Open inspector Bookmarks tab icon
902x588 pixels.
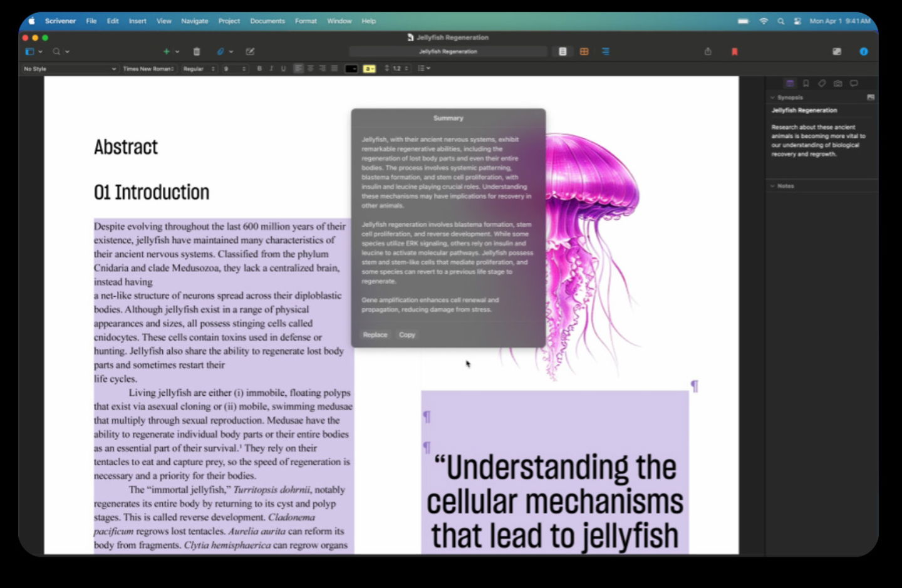click(x=806, y=83)
